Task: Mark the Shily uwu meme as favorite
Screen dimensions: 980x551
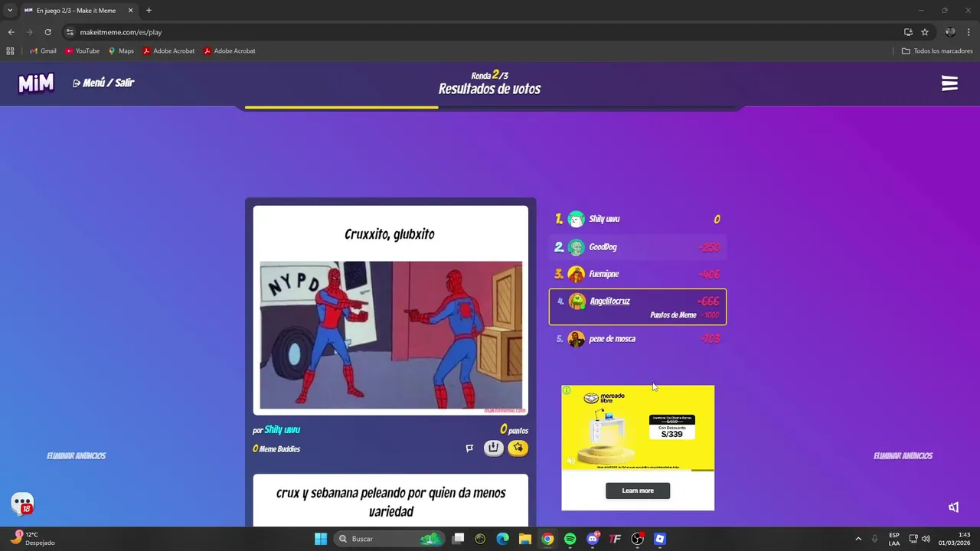Action: pos(518,448)
